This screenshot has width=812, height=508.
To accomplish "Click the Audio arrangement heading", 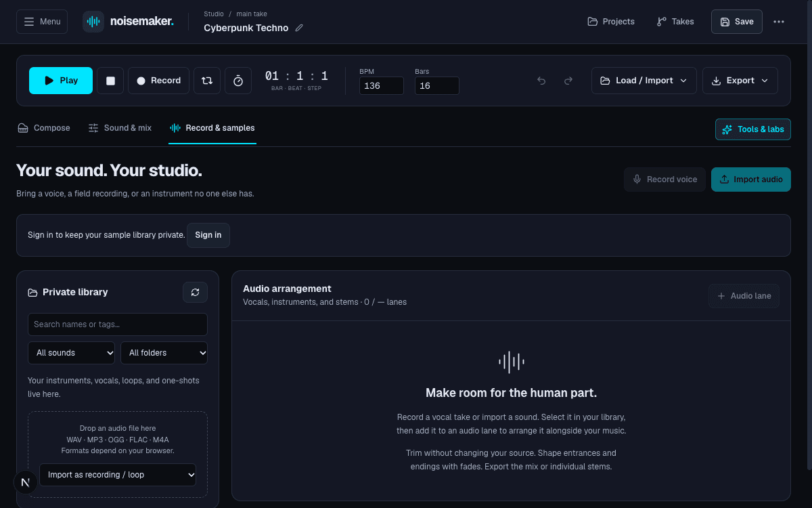I will 287,289.
